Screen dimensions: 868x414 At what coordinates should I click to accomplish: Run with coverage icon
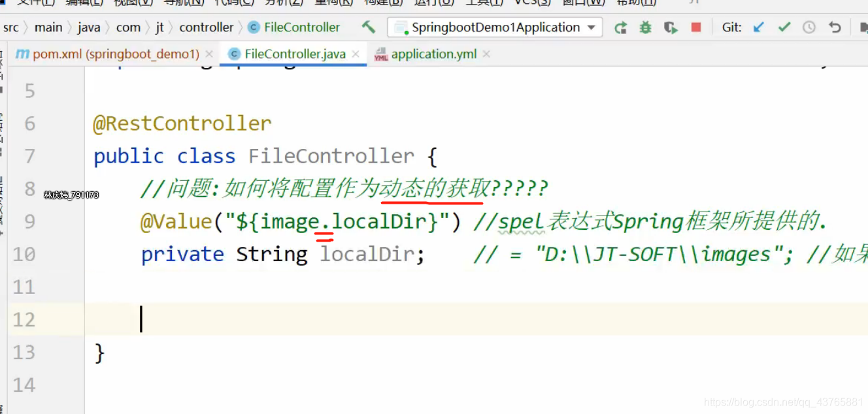point(671,27)
